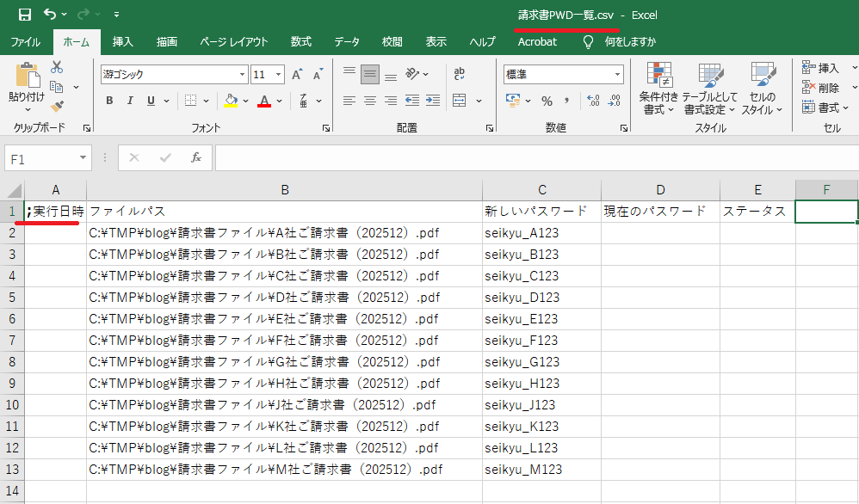Click the Insert Function fx icon
Image resolution: width=859 pixels, height=504 pixels.
[x=196, y=157]
